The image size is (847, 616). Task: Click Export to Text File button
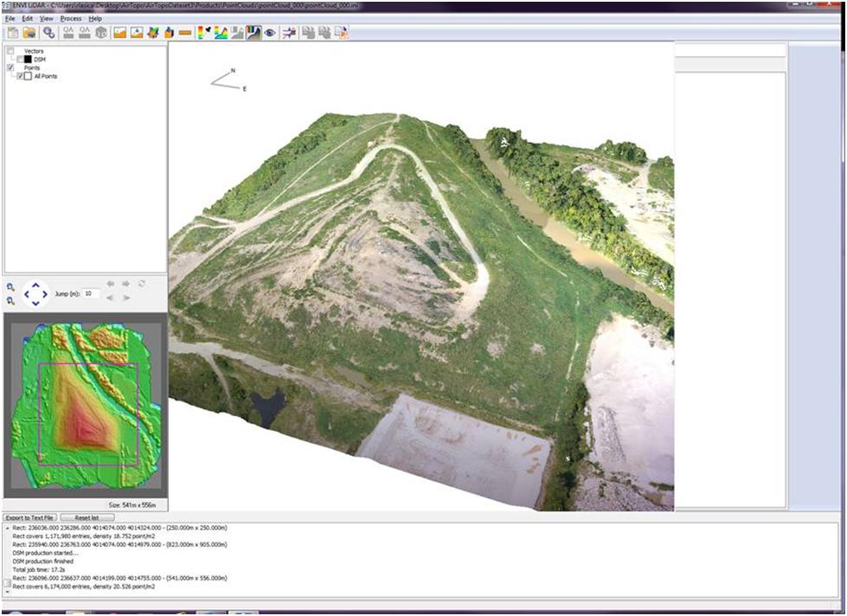(x=30, y=517)
